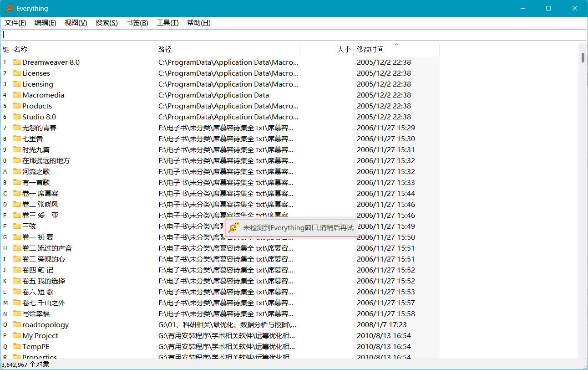Screen dimensions: 588x370
Task: Click the Licensing folder icon
Action: tap(17, 84)
